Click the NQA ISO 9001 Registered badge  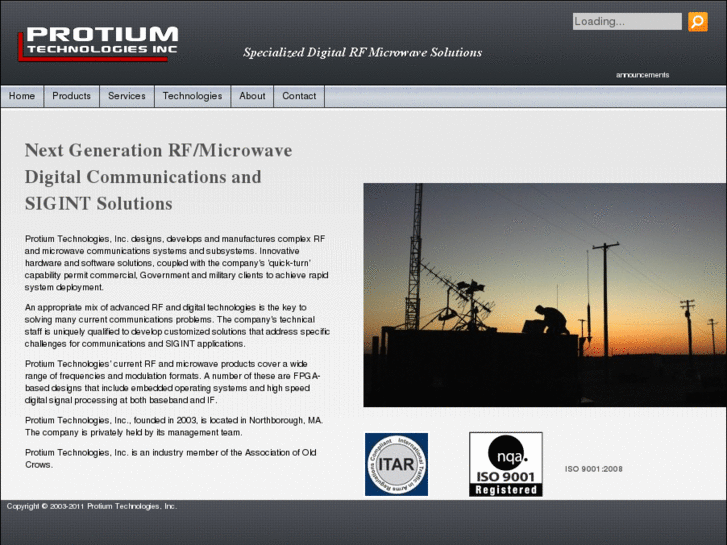click(x=506, y=464)
